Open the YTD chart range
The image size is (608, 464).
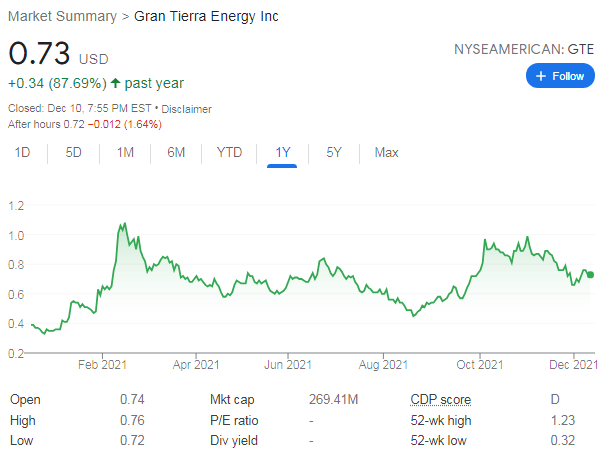[x=229, y=152]
